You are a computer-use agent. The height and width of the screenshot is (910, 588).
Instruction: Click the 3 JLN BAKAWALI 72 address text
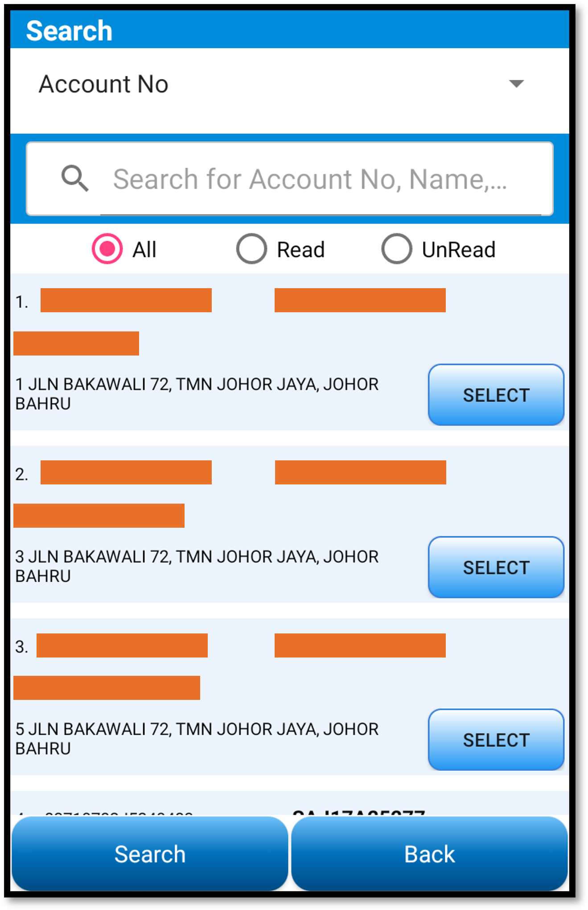click(x=197, y=567)
